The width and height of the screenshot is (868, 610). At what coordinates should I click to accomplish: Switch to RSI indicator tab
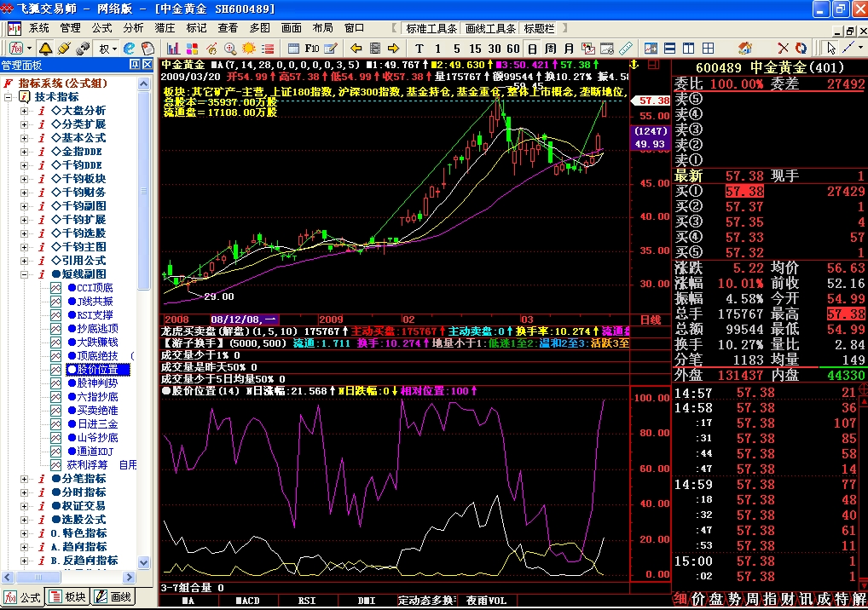tap(307, 601)
